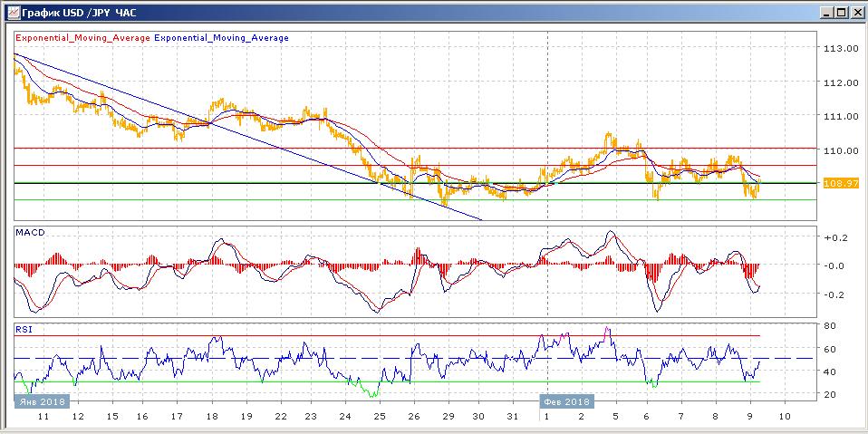Click date 25 on the time axis
The width and height of the screenshot is (868, 434).
click(x=380, y=417)
